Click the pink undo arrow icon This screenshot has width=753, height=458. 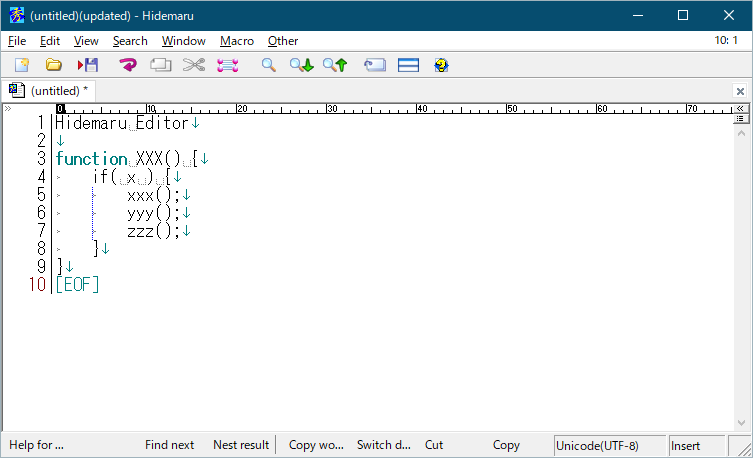[x=128, y=65]
